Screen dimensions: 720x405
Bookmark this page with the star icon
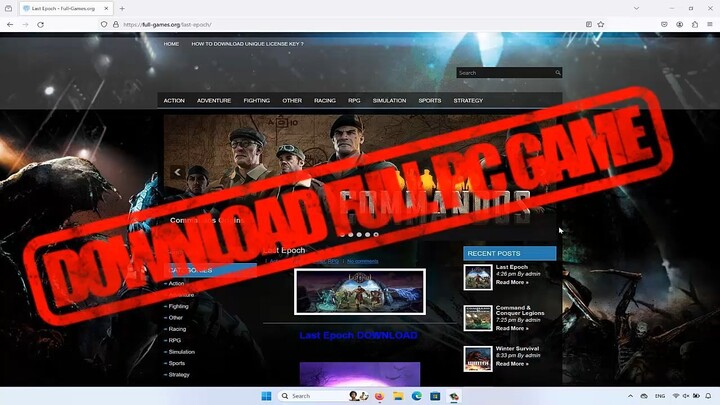pos(601,24)
